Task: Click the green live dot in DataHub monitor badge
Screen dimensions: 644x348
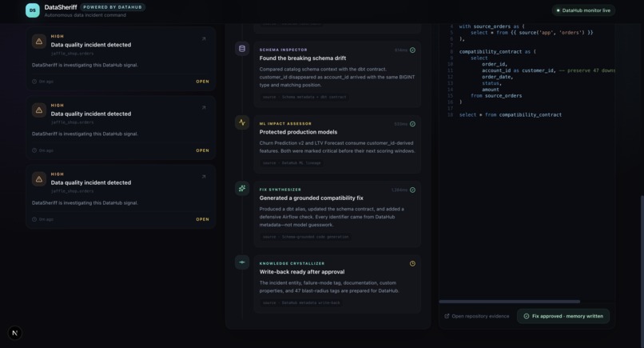Action: [x=558, y=10]
